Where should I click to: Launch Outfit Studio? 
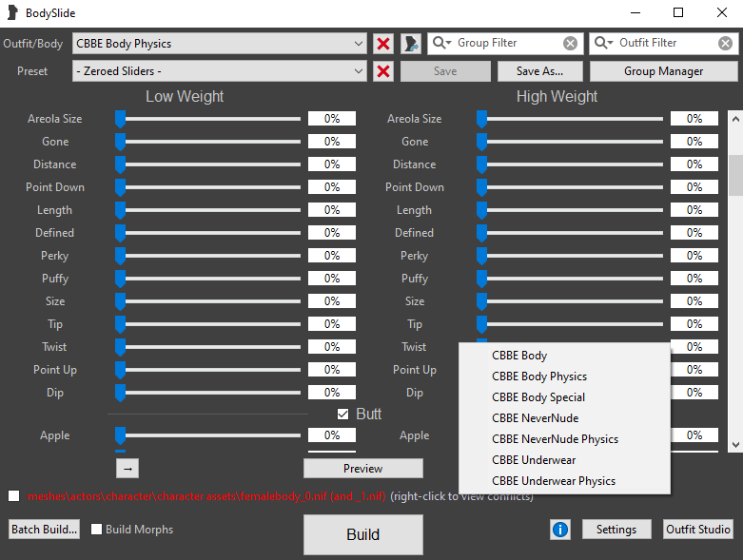pyautogui.click(x=698, y=530)
